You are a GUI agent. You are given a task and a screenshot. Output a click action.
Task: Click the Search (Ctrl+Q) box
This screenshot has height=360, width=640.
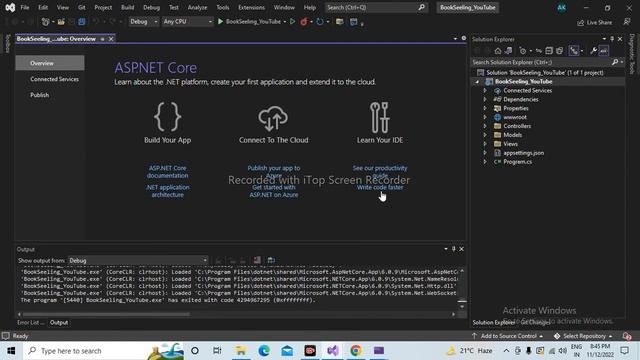(x=376, y=7)
